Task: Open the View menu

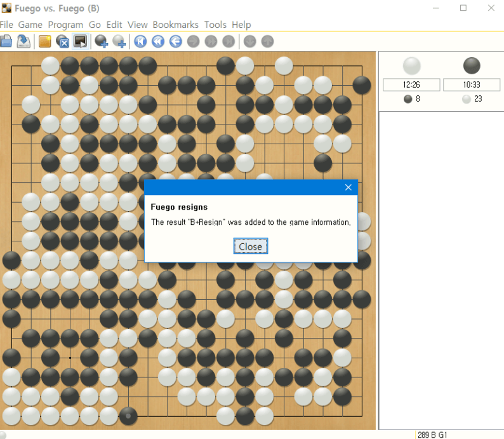Action: point(137,25)
